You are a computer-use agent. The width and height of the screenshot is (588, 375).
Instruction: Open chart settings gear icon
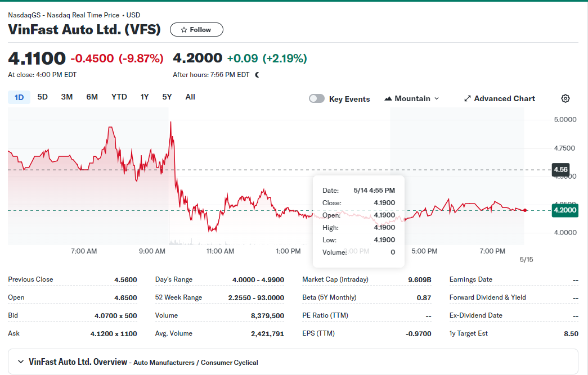[565, 98]
